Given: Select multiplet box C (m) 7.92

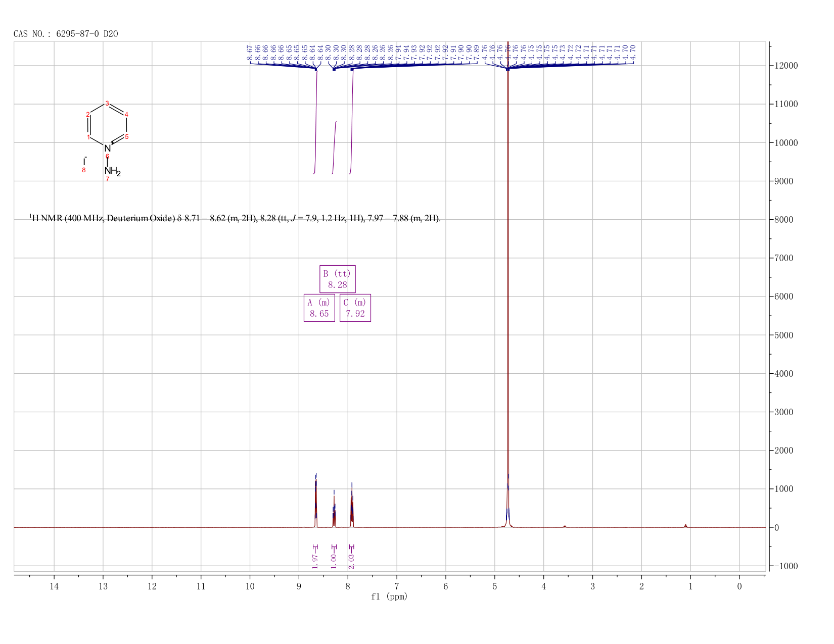Looking at the screenshot, I should 355,308.
